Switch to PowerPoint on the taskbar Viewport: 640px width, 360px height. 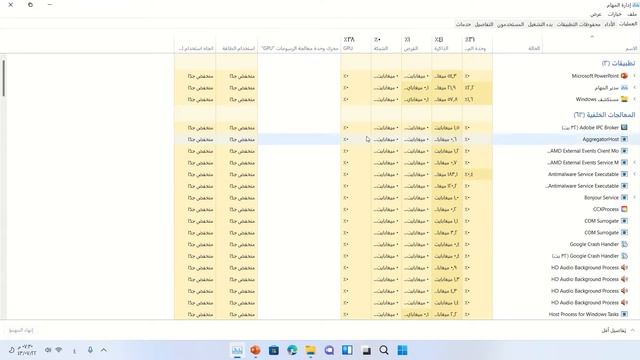pyautogui.click(x=256, y=350)
